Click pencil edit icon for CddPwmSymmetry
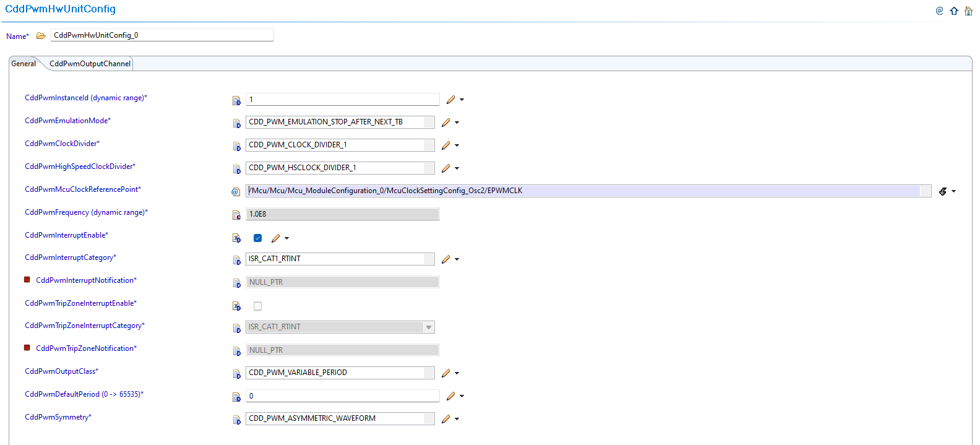 [x=445, y=419]
